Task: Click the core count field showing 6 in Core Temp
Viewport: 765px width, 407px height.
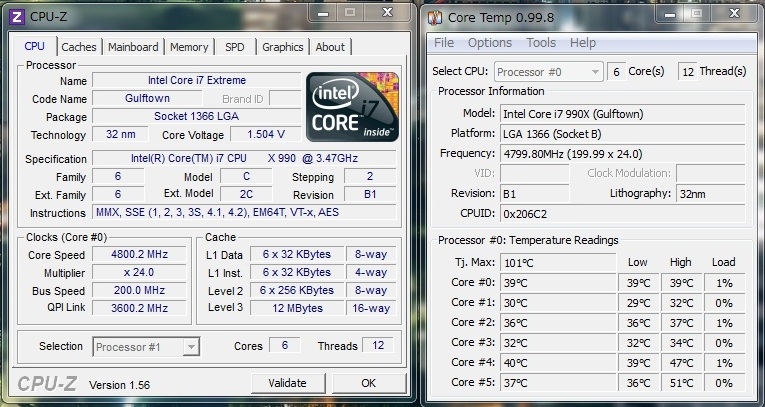Action: tap(616, 72)
